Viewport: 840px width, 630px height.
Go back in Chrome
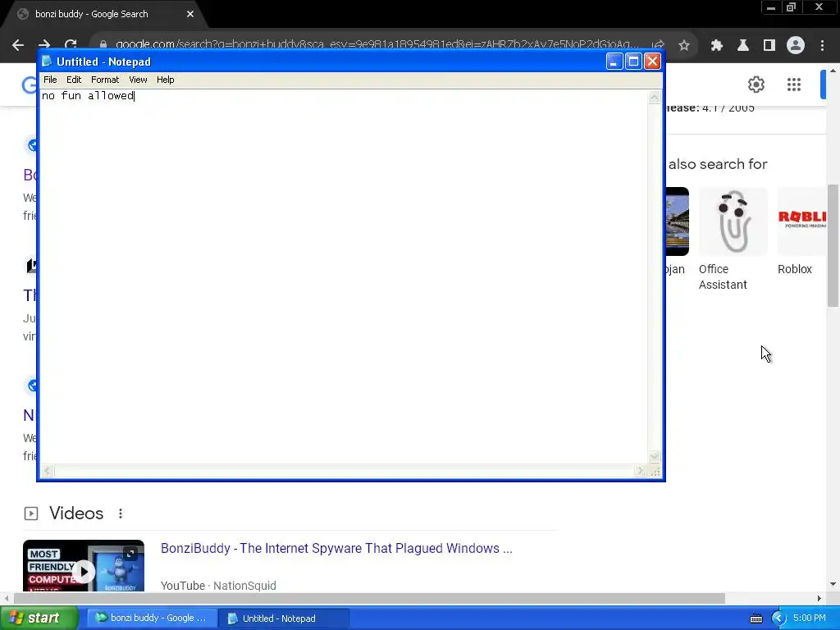pos(18,45)
